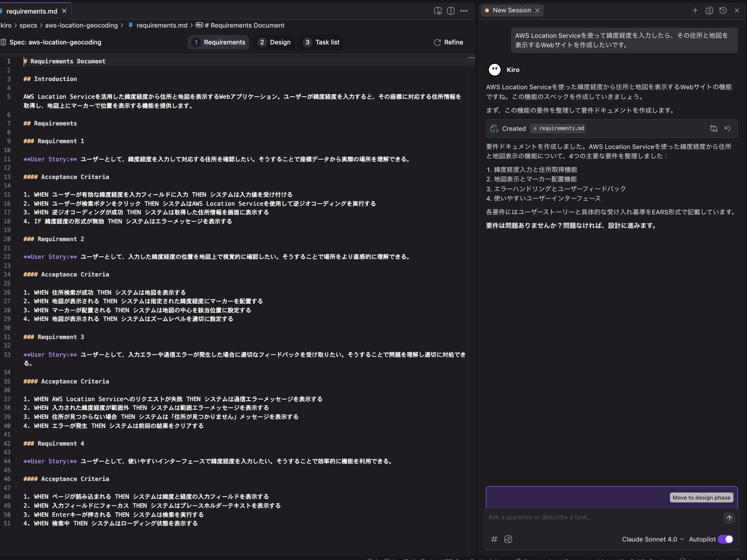
Task: Switch to the Design step tab
Action: point(274,42)
